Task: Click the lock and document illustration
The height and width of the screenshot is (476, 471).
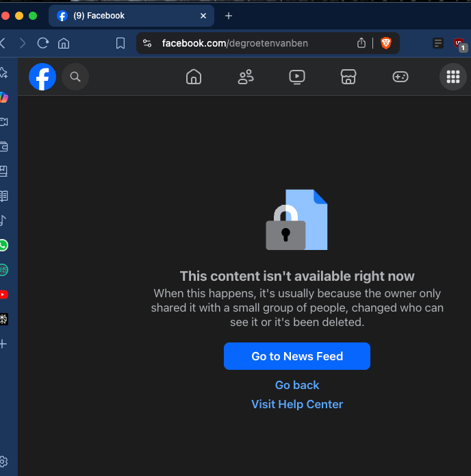Action: [x=296, y=220]
